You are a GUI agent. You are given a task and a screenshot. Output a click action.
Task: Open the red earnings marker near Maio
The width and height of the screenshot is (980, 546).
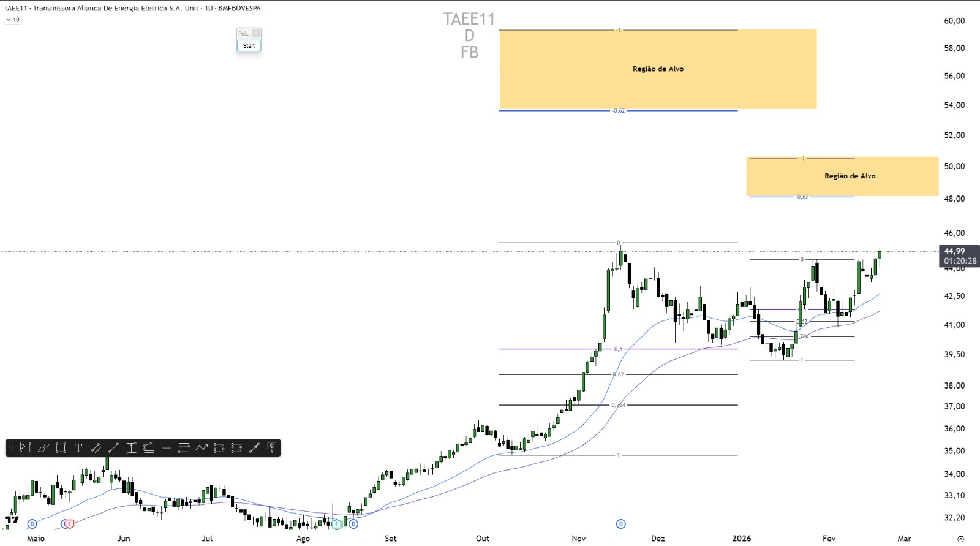pyautogui.click(x=70, y=524)
